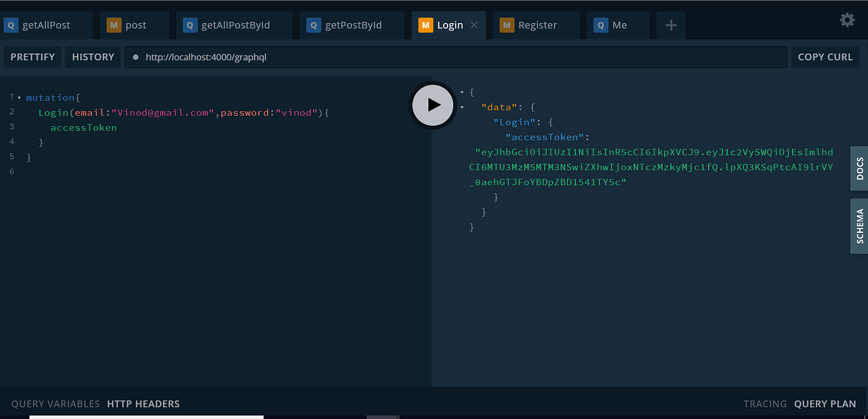
Task: Collapse the top-level response object
Action: click(462, 91)
